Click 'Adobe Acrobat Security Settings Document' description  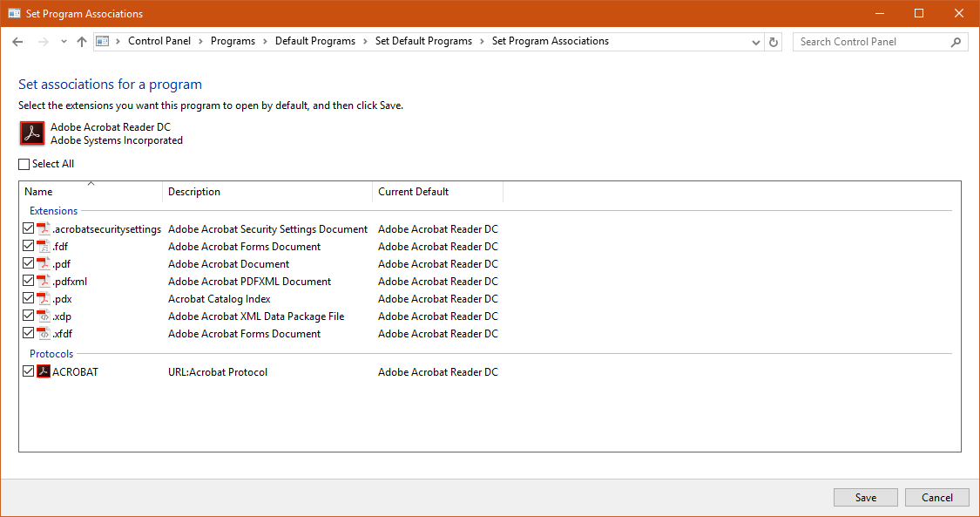267,228
